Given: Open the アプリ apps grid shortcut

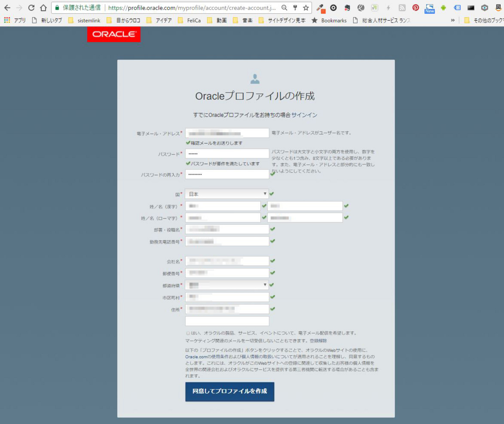Looking at the screenshot, I should click(15, 20).
